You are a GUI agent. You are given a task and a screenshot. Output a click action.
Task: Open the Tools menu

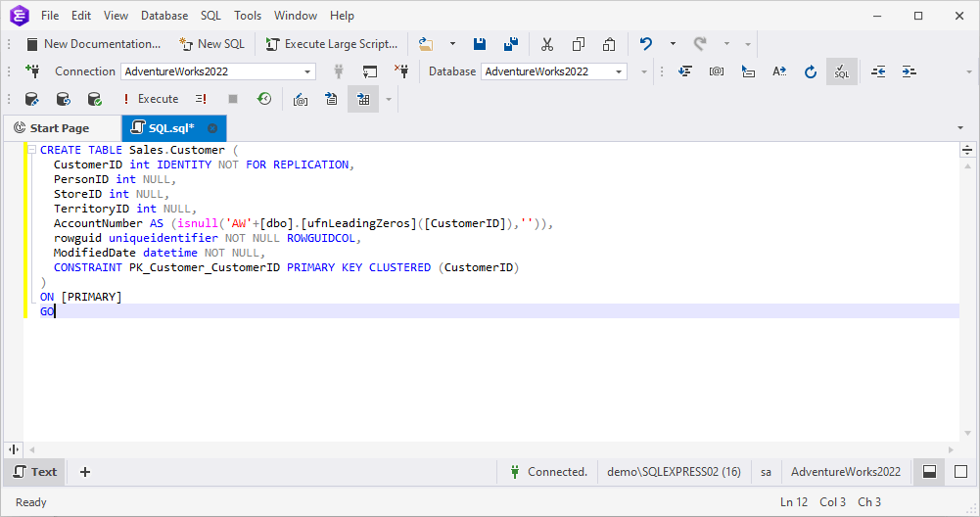tap(248, 15)
